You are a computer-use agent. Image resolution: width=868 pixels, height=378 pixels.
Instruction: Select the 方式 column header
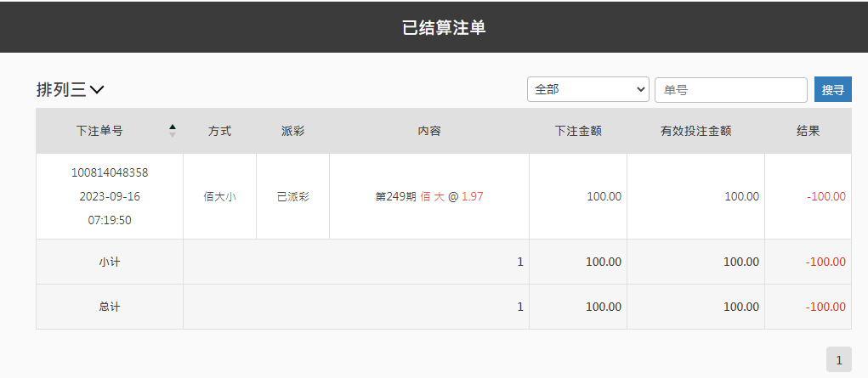[x=219, y=131]
